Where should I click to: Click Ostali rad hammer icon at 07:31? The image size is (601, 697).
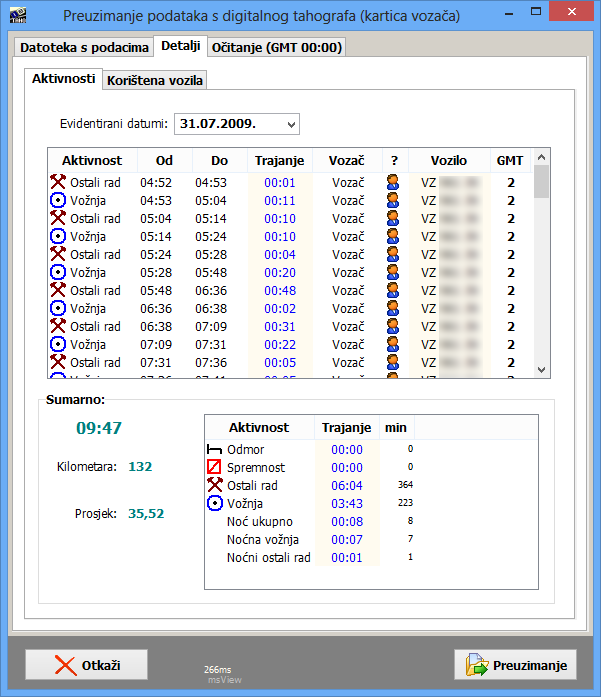pyautogui.click(x=58, y=362)
